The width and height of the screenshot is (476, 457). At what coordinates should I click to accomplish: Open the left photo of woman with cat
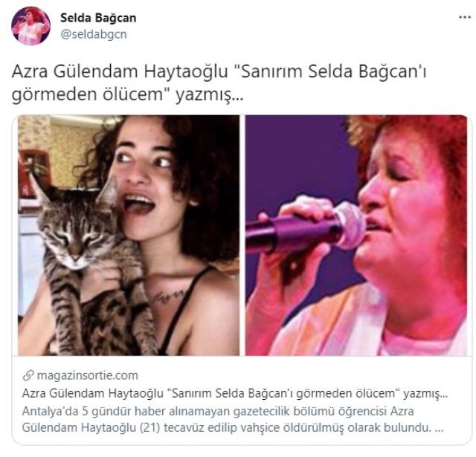pos(129,236)
